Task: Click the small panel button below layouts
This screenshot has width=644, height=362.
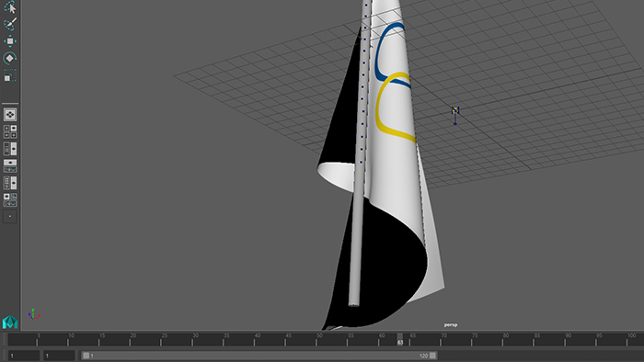Action: tap(10, 217)
